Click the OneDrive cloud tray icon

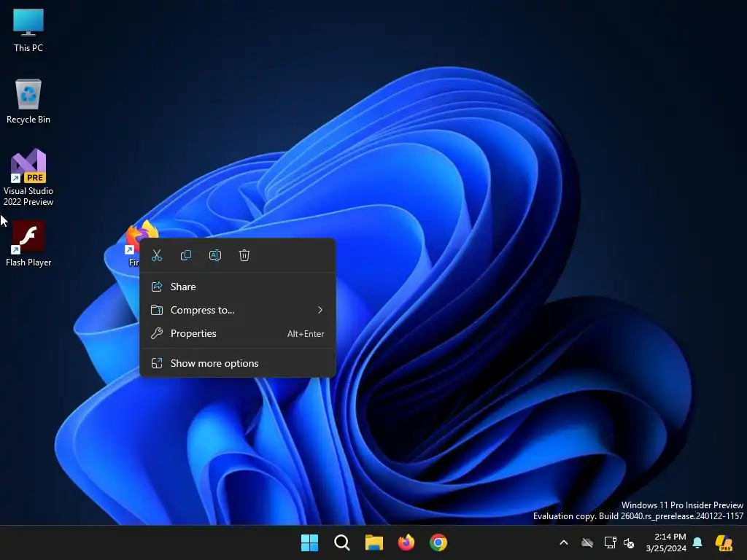(587, 542)
